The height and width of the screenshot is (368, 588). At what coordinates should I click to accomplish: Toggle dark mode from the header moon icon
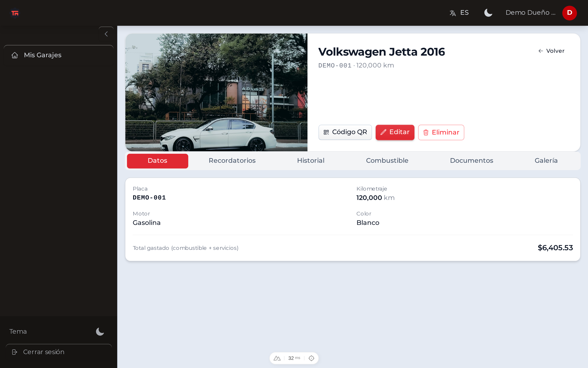(x=488, y=13)
